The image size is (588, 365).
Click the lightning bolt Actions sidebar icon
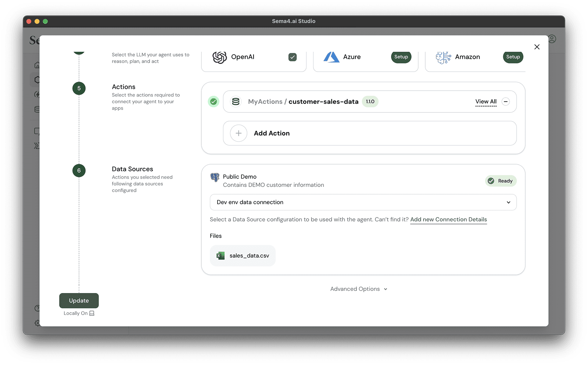pyautogui.click(x=37, y=94)
